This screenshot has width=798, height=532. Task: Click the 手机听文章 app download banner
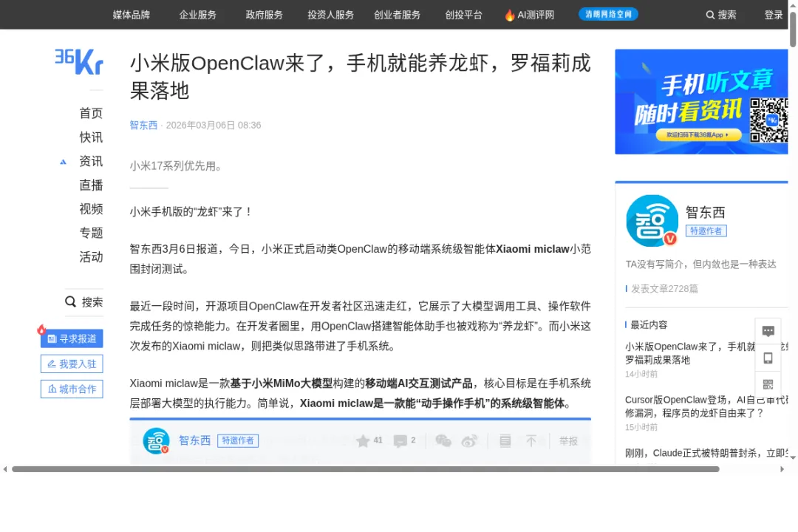click(701, 102)
